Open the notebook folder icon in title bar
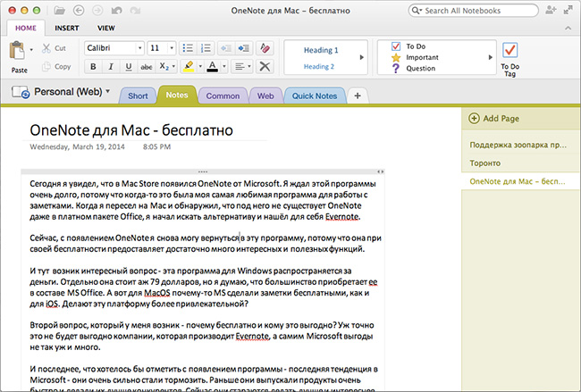 (59, 11)
